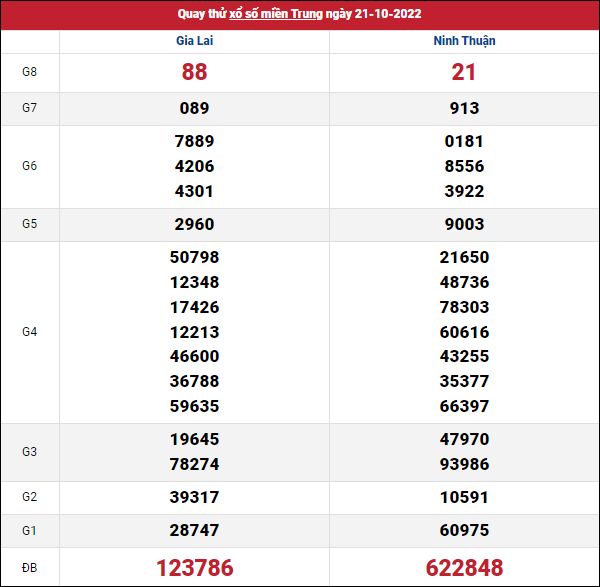Click the ĐB row label
This screenshot has width=600, height=587.
(30, 568)
